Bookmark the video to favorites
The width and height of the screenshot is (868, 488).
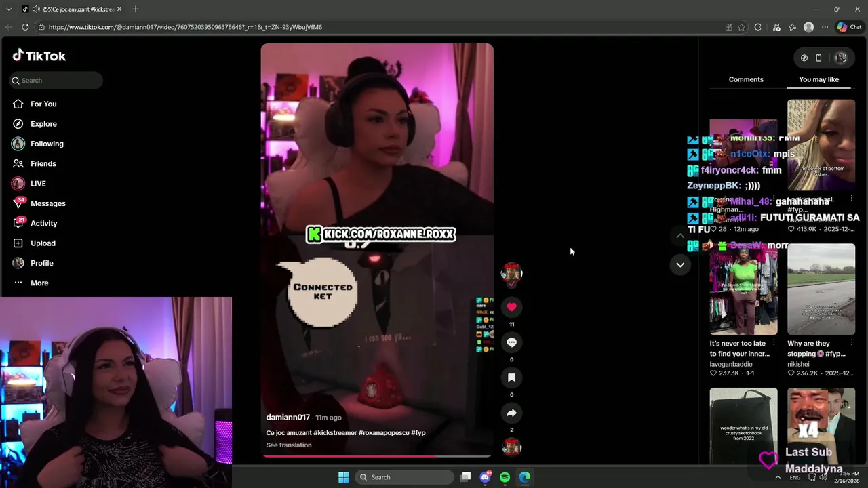coord(511,378)
